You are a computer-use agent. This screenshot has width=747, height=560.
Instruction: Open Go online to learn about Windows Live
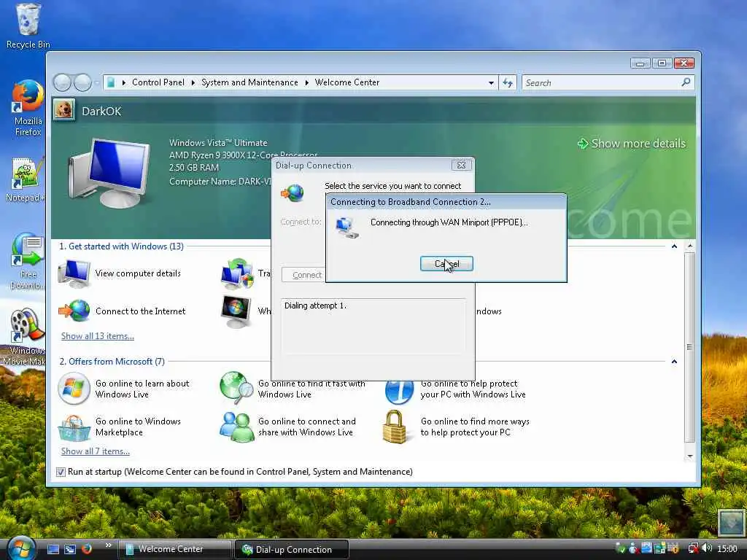(124, 389)
